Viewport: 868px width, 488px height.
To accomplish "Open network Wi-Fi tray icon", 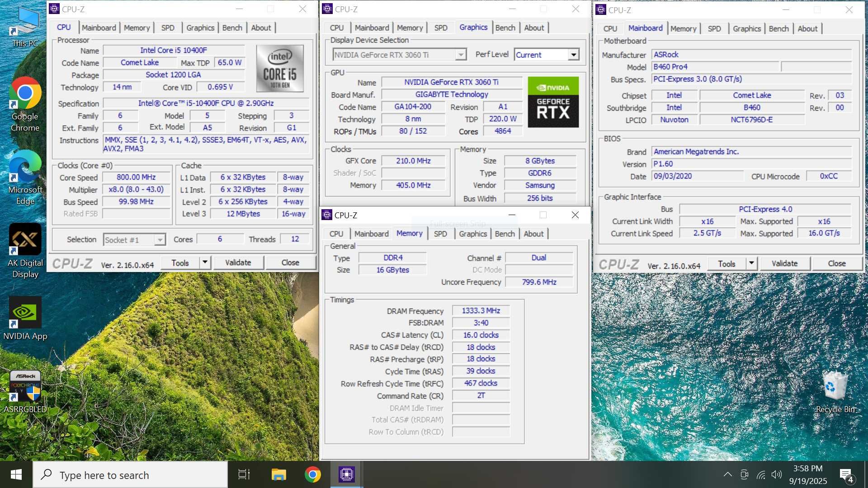I will click(761, 474).
